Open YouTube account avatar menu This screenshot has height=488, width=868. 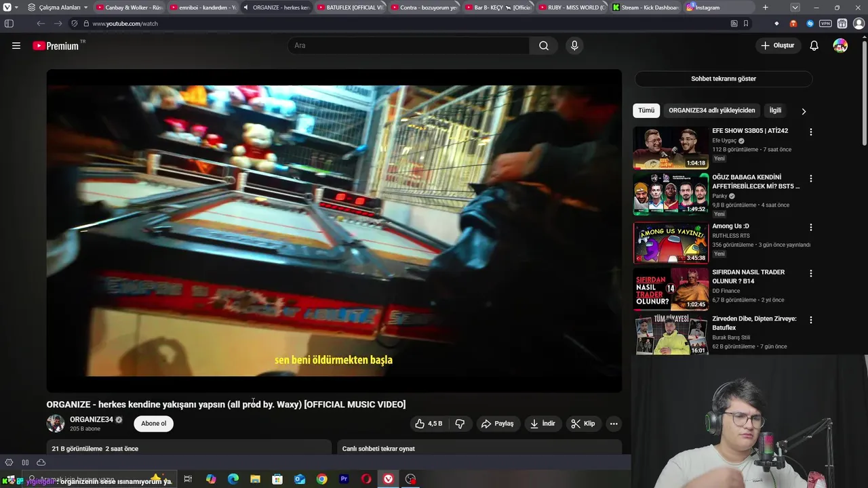(840, 45)
